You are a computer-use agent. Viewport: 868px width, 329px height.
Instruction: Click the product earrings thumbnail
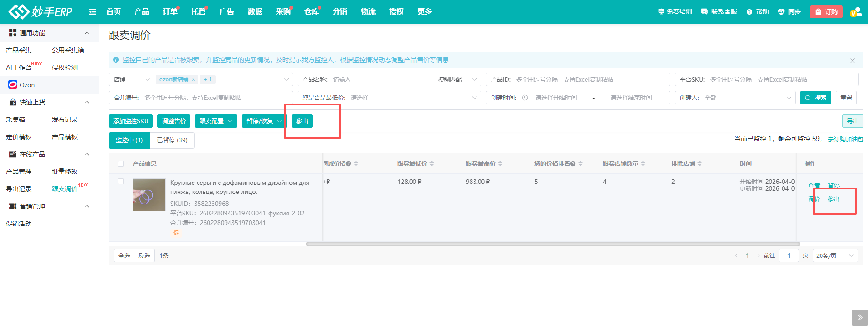point(149,195)
